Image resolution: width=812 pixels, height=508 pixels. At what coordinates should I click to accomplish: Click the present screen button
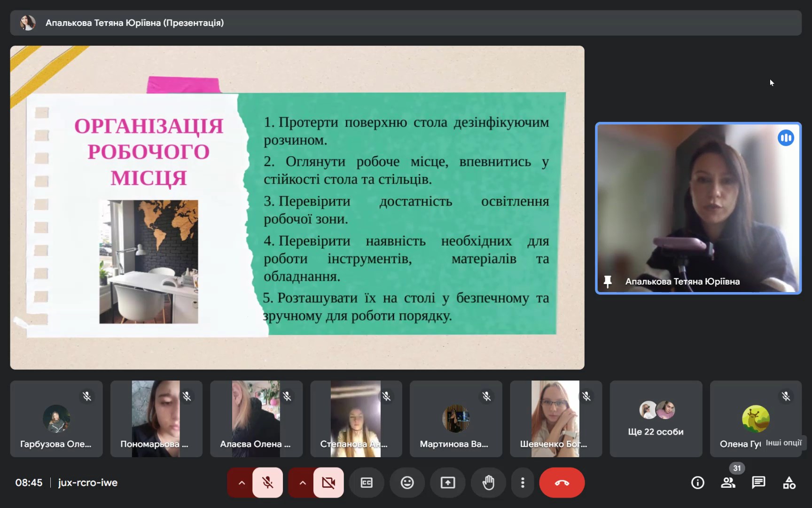pyautogui.click(x=448, y=483)
